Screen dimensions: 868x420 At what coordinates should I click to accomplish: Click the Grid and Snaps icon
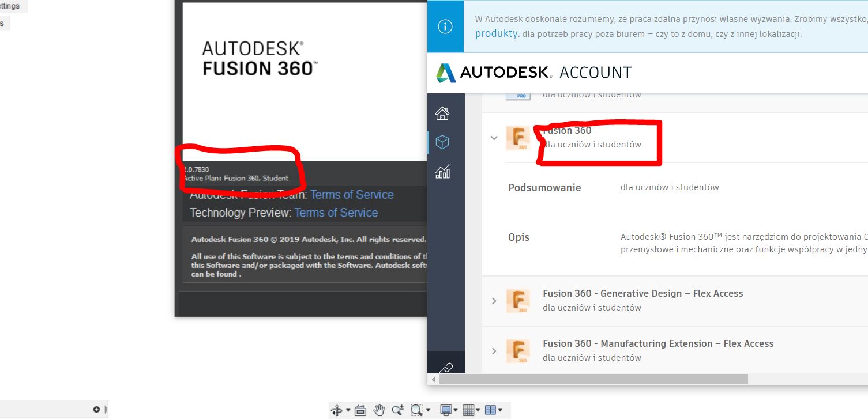point(468,410)
